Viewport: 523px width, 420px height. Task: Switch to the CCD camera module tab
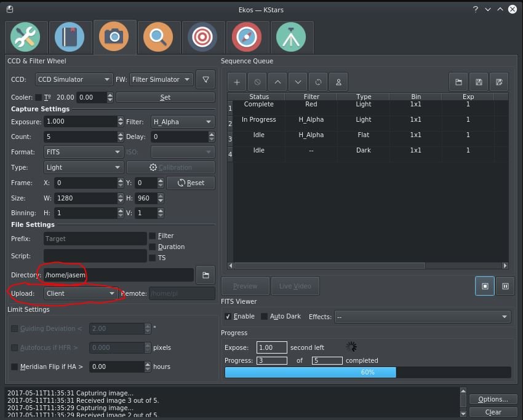click(114, 37)
